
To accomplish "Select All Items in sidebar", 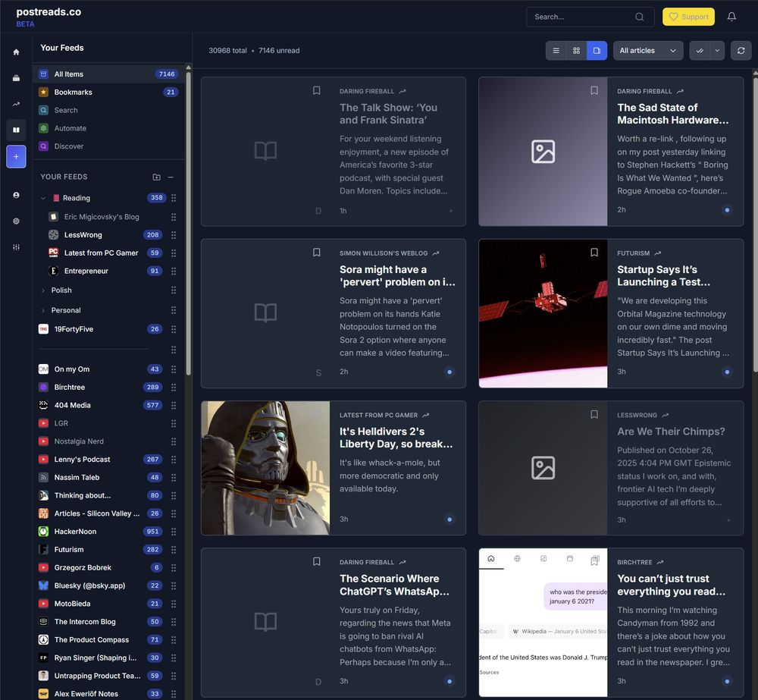I will (108, 74).
